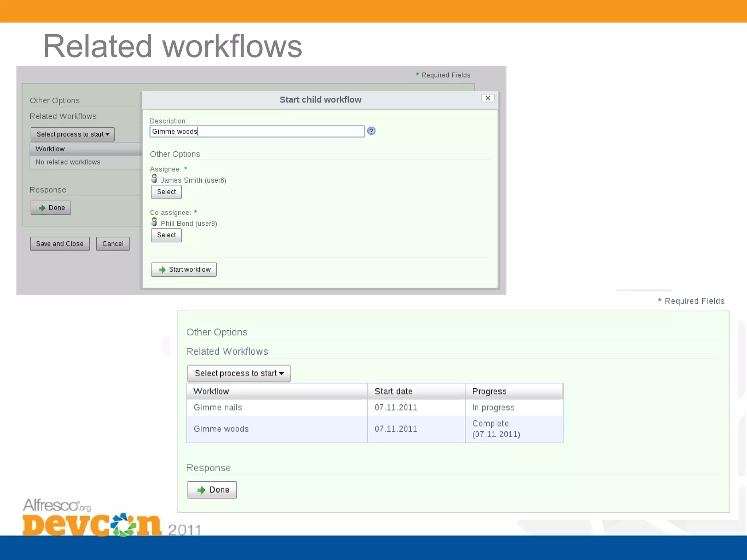Click the Phill Bond user icon

[x=154, y=222]
